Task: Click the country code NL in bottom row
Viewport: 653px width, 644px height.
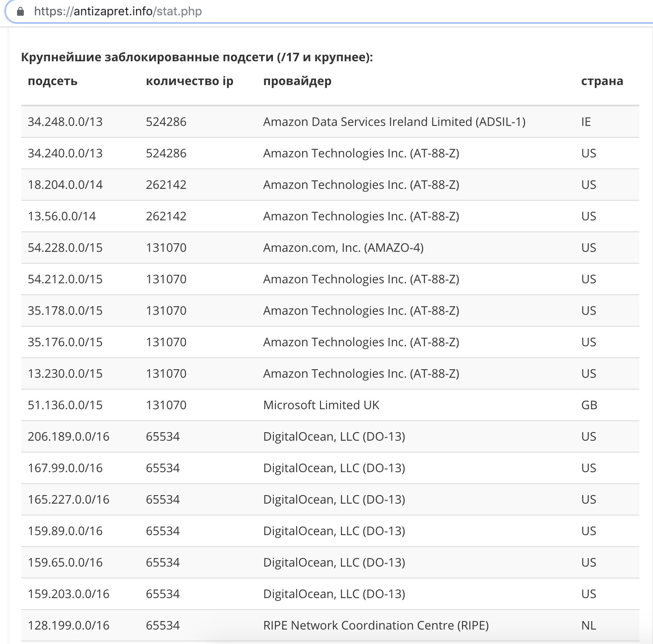Action: [589, 626]
